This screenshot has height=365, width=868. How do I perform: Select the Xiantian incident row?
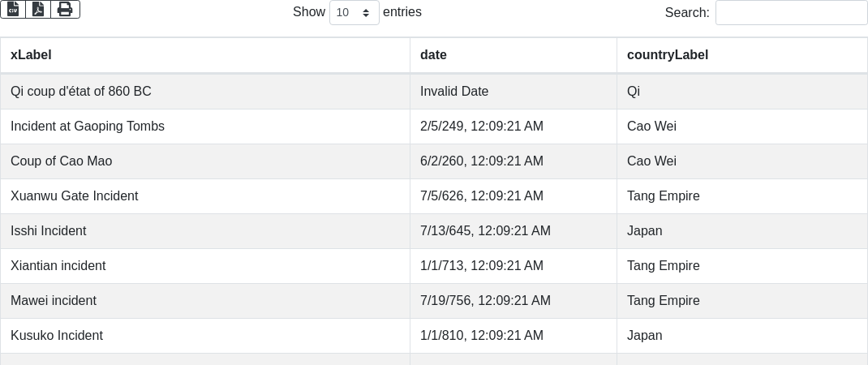coord(58,266)
